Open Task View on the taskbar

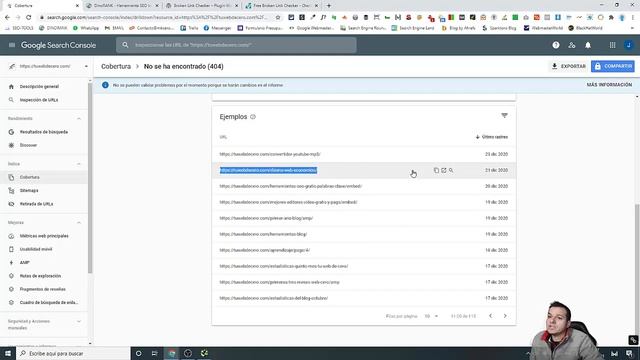pyautogui.click(x=155, y=353)
